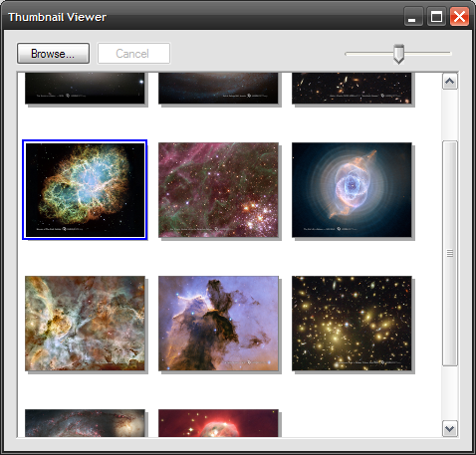This screenshot has width=476, height=455.
Task: Click the thumbnail size slider handle
Action: pyautogui.click(x=398, y=54)
